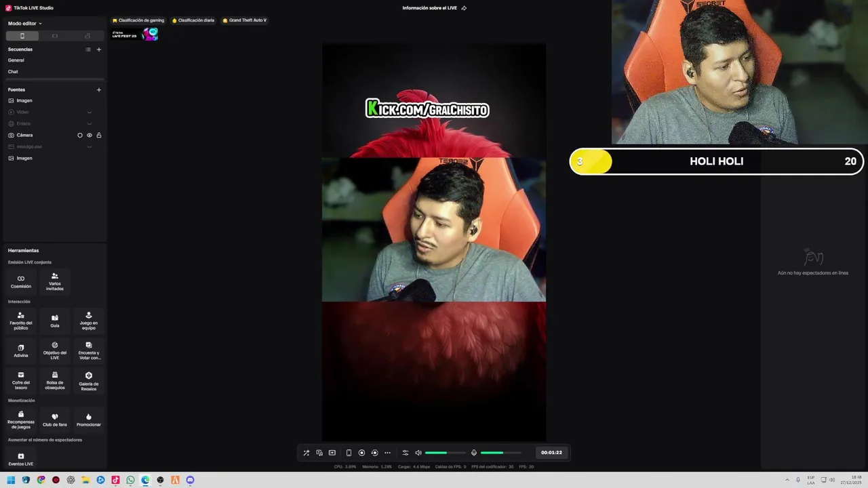Image resolution: width=868 pixels, height=488 pixels.
Task: Click the HOLI HOLI goal progress bar
Action: tap(716, 161)
